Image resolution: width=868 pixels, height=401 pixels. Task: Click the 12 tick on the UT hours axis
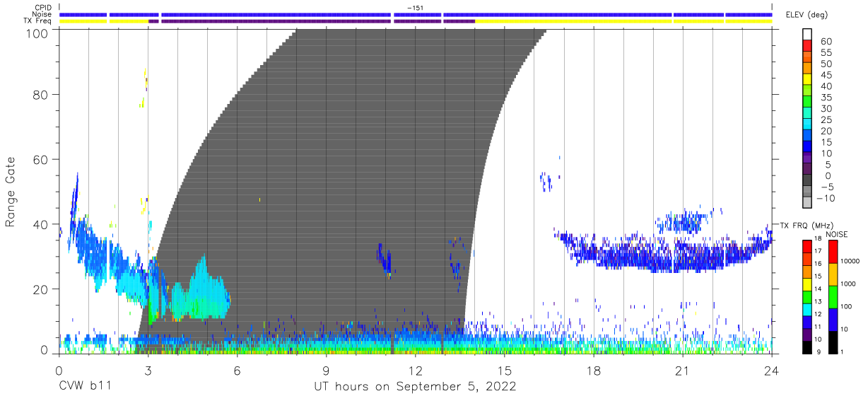click(415, 369)
